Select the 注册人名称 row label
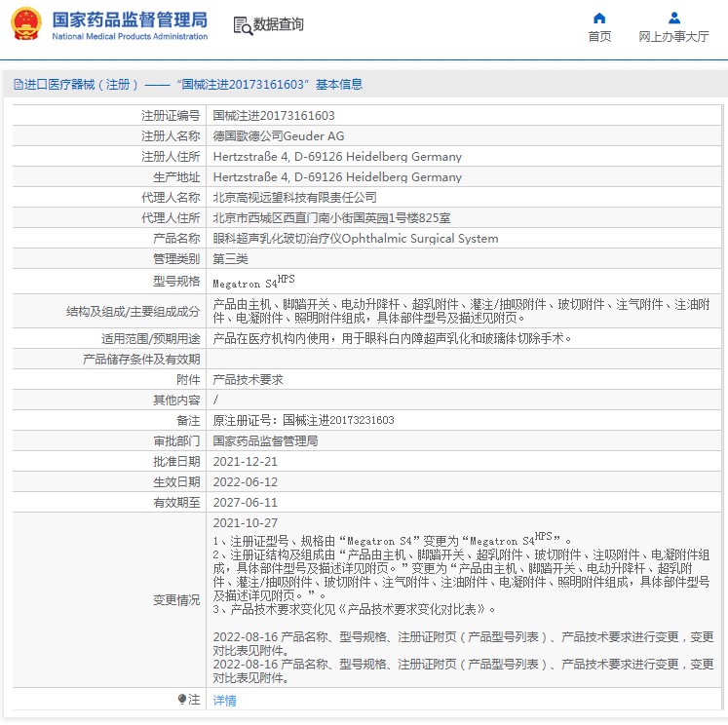Image resolution: width=728 pixels, height=725 pixels. click(x=171, y=136)
